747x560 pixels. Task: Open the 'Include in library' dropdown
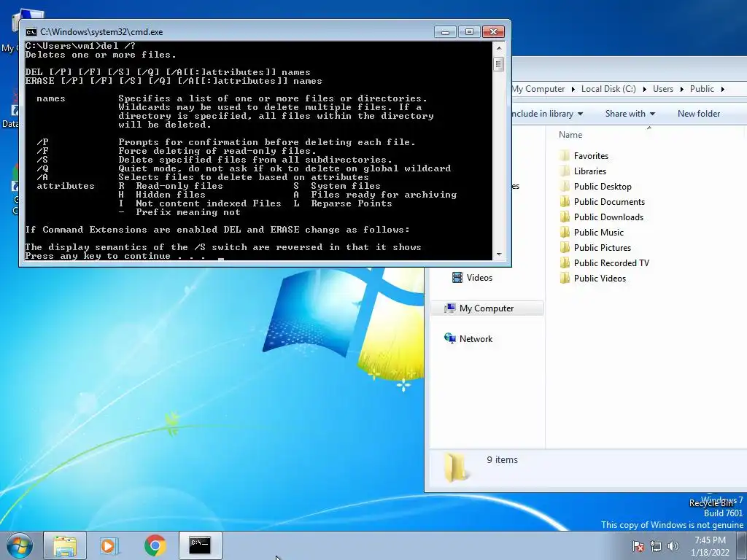[x=547, y=113]
